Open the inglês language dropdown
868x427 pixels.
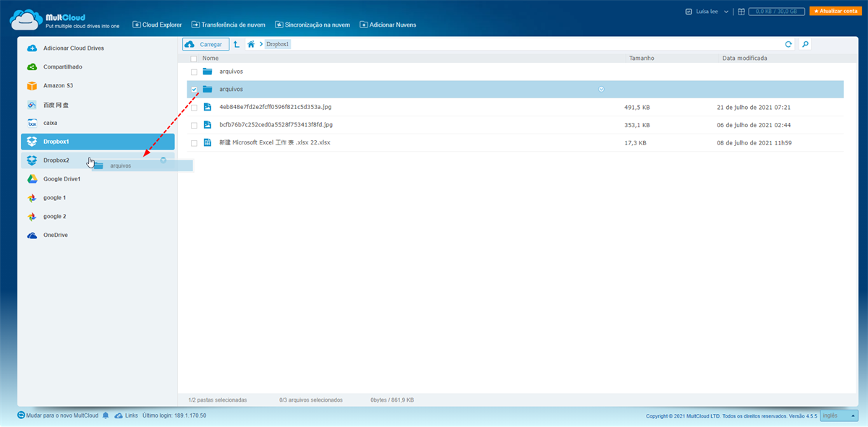tap(838, 415)
